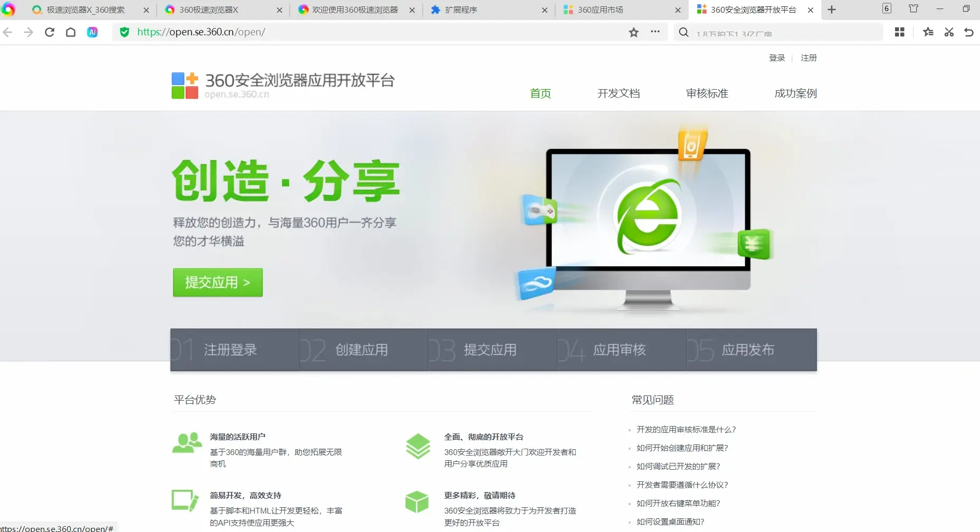Select 首页 in site navigation
Screen dimensions: 980x532
click(x=540, y=93)
